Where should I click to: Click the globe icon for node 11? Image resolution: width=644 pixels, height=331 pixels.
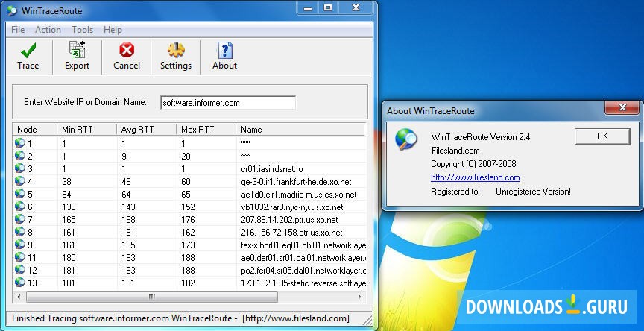pos(19,257)
